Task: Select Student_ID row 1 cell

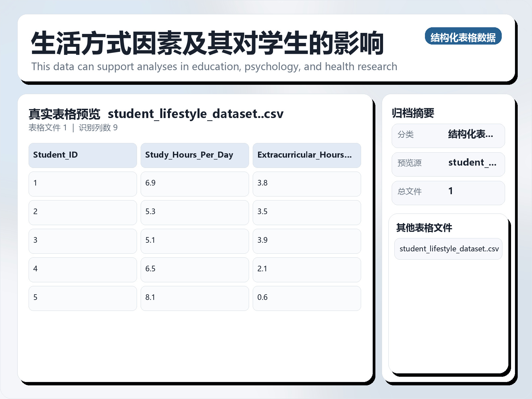Action: tap(36, 183)
